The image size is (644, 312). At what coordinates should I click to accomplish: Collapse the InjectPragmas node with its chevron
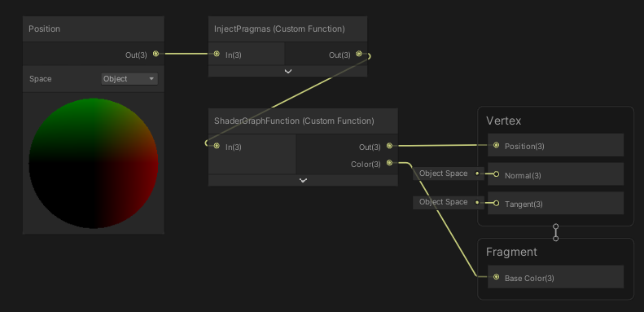[x=288, y=71]
